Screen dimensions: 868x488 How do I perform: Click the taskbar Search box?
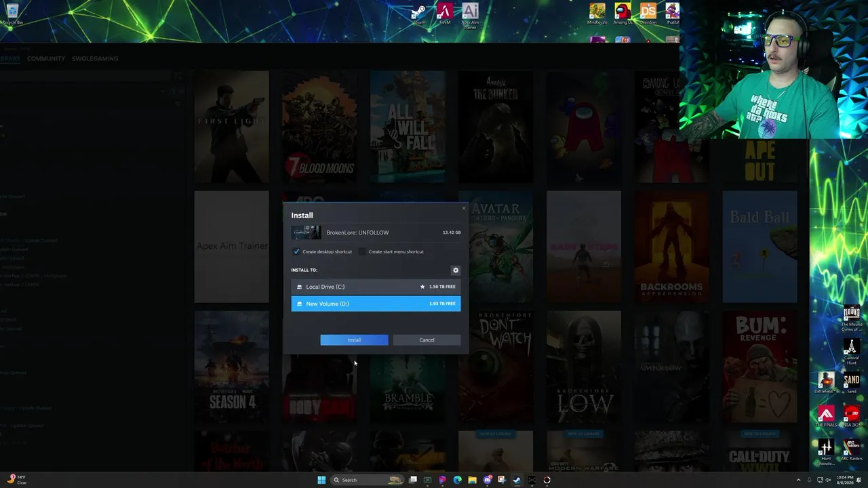tap(366, 480)
